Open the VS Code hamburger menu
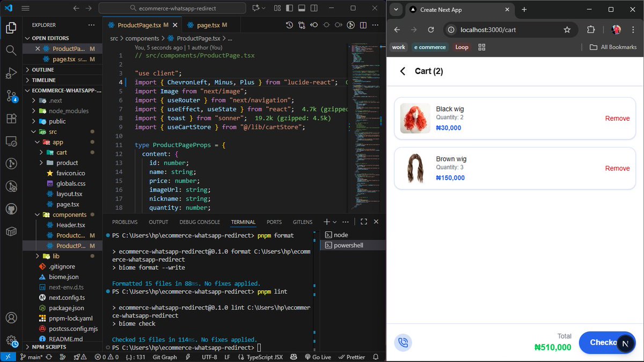Viewport: 644px width, 362px height. point(26,8)
